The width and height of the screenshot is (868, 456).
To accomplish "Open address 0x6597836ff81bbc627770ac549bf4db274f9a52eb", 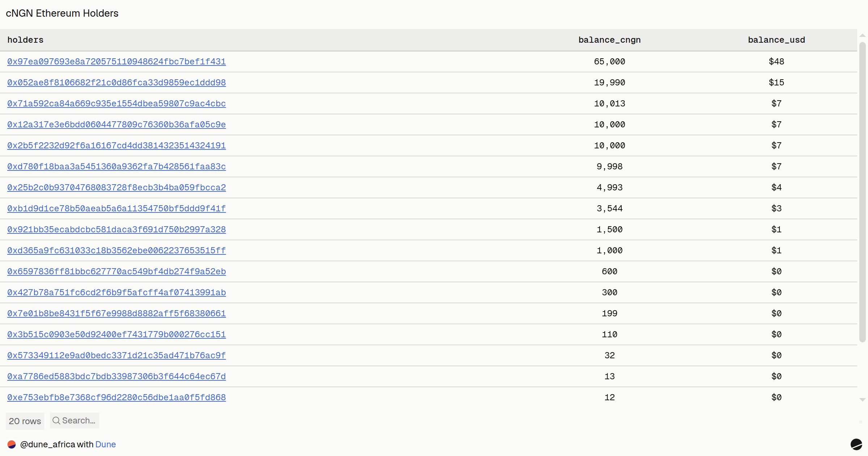I will 116,271.
